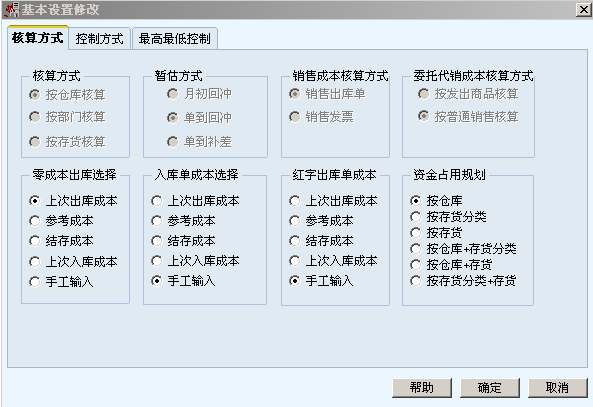
Task: Select 按仓库核算 under 核算方式
Action: click(68, 95)
